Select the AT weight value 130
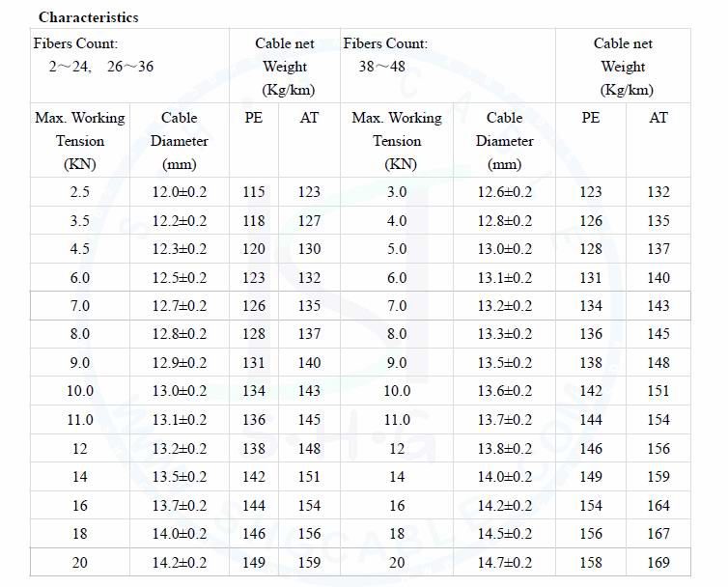728x587 pixels. point(310,249)
